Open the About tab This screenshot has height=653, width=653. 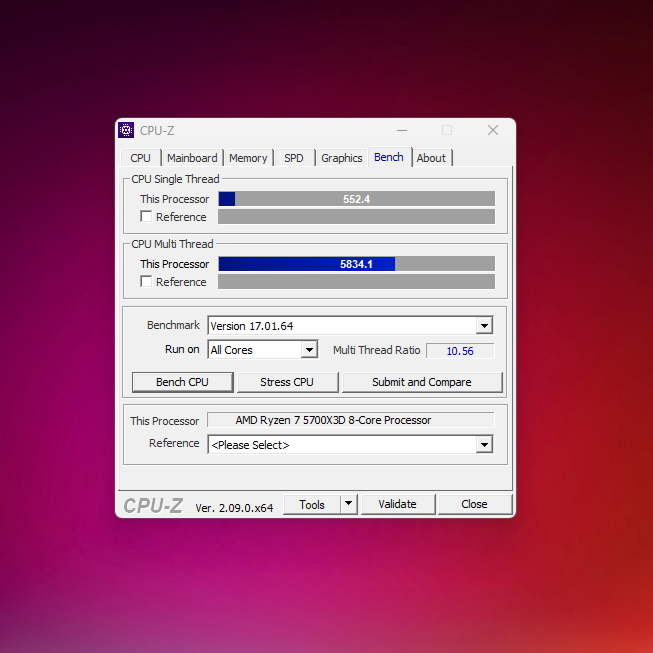pos(431,158)
